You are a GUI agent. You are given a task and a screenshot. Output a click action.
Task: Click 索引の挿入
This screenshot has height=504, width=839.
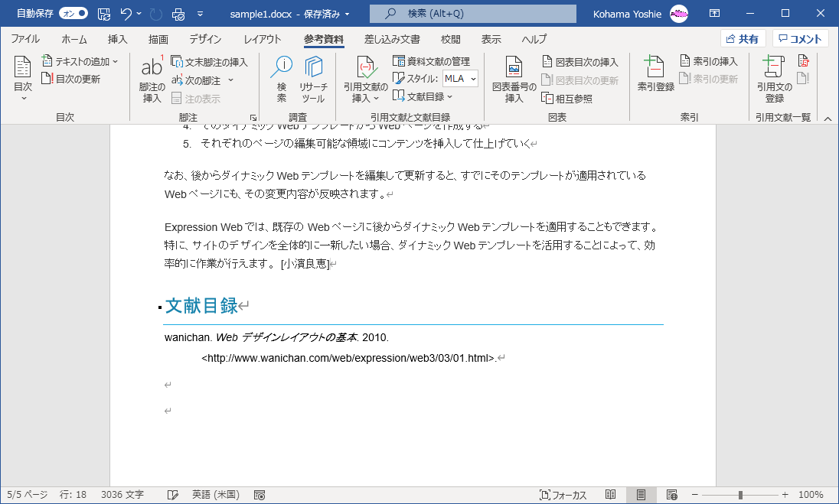coord(708,61)
